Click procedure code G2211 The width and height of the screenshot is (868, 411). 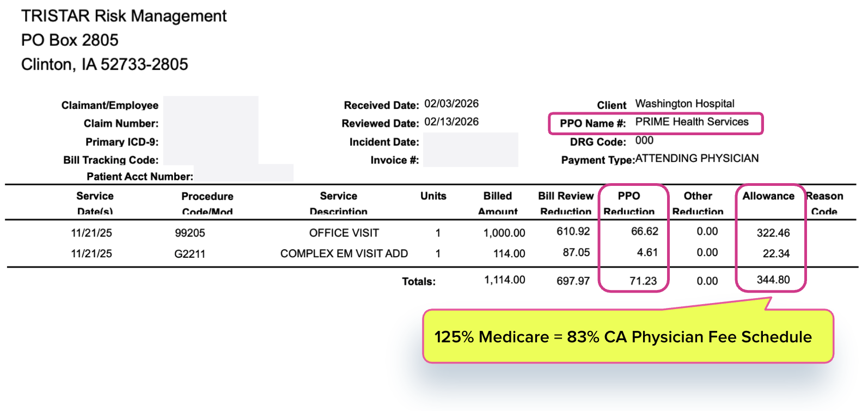[190, 254]
